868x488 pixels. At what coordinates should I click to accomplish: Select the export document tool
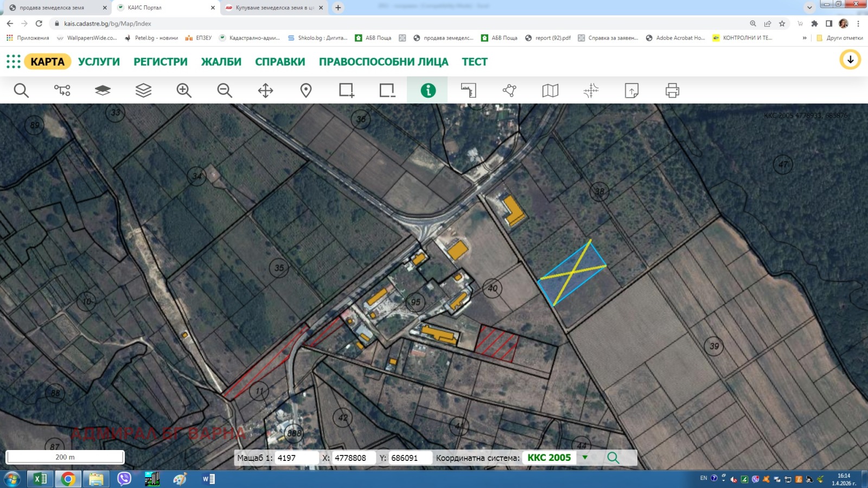(630, 91)
